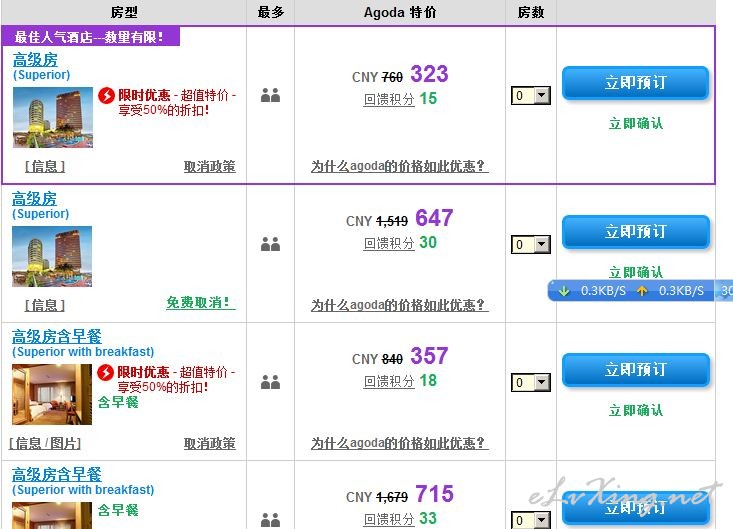Open room count dropdown for CNY 357 room

click(531, 382)
